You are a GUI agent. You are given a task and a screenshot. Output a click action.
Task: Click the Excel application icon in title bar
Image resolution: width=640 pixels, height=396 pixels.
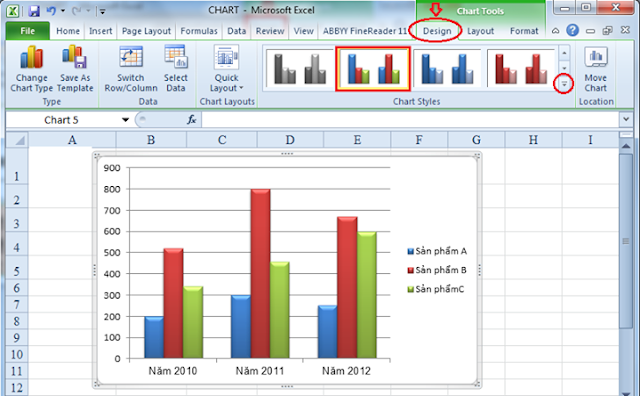13,11
